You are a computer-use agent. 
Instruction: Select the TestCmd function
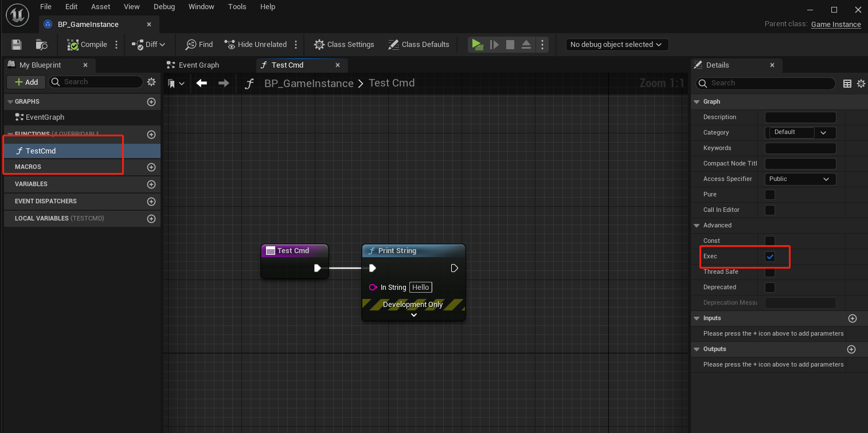pos(82,151)
